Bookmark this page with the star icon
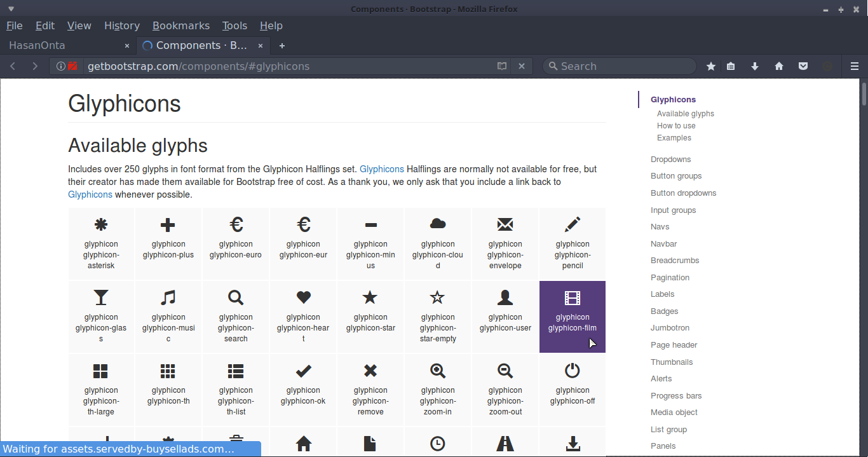868x457 pixels. 711,66
